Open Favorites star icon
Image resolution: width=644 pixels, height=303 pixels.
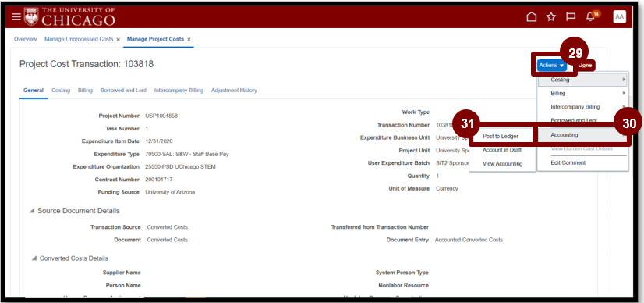pyautogui.click(x=550, y=17)
